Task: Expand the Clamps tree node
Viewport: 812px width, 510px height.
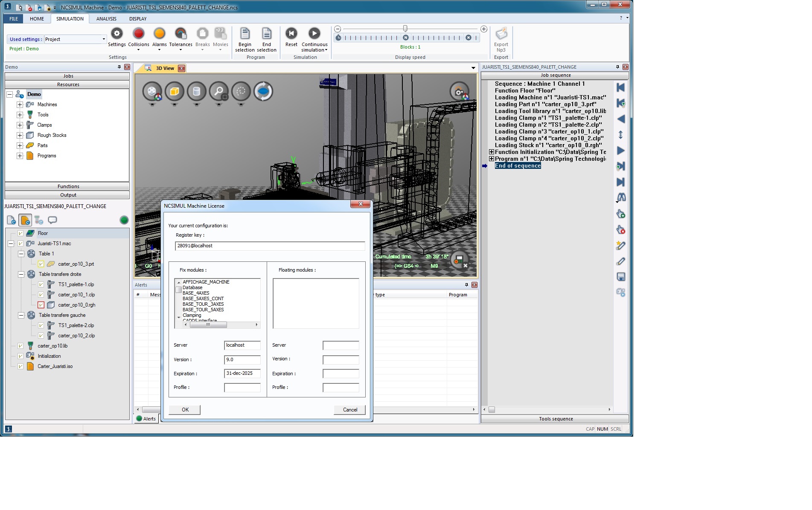Action: pos(20,125)
